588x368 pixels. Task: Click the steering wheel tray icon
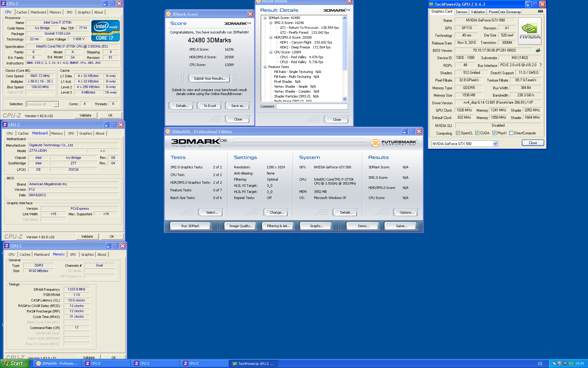(565, 363)
